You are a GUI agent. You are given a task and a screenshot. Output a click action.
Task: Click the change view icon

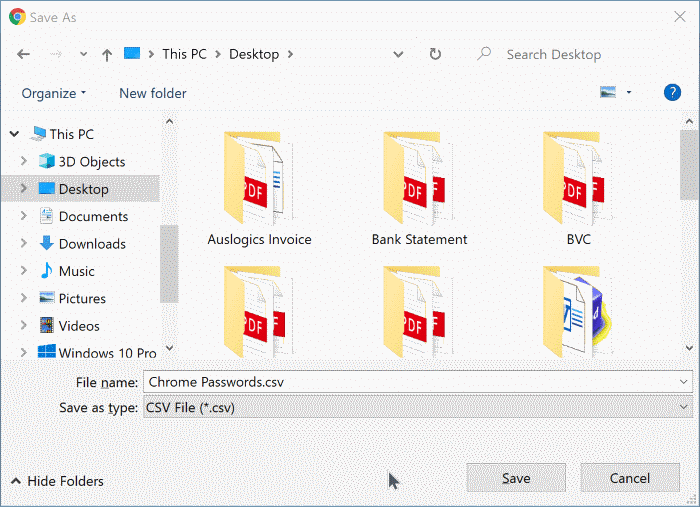click(608, 92)
